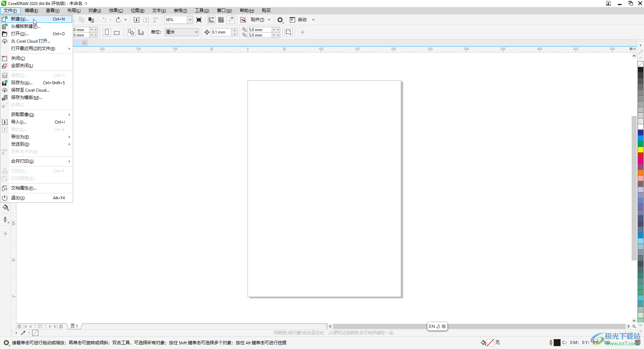Expand the zoom level 58% dropdown
This screenshot has height=349, width=644.
pos(190,20)
